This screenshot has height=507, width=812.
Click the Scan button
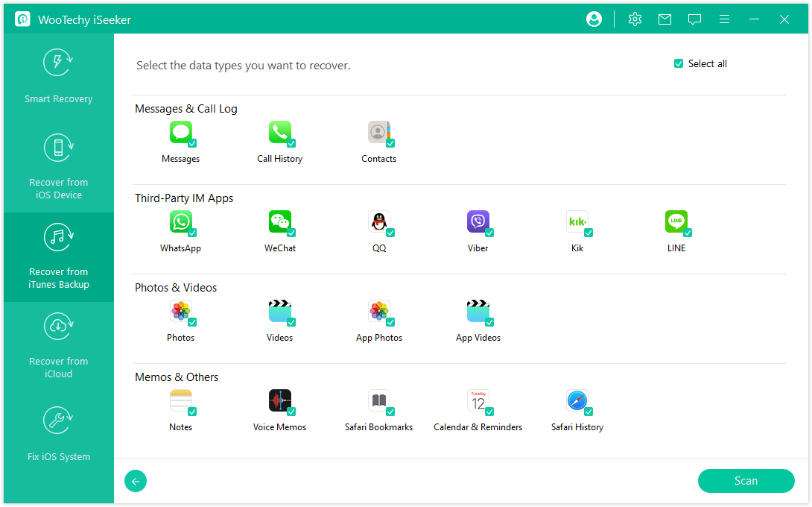click(x=746, y=481)
